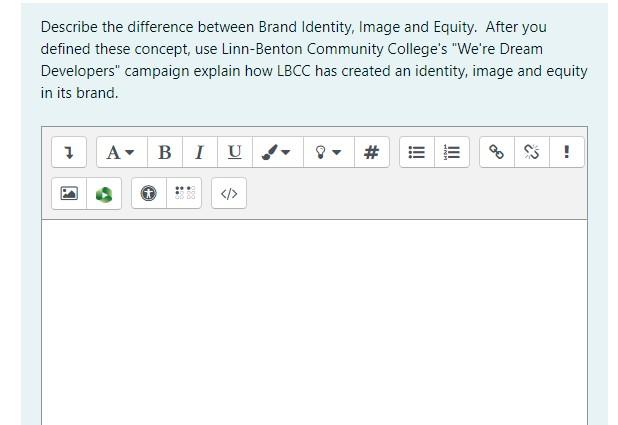Insert an image into the editor

[69, 193]
